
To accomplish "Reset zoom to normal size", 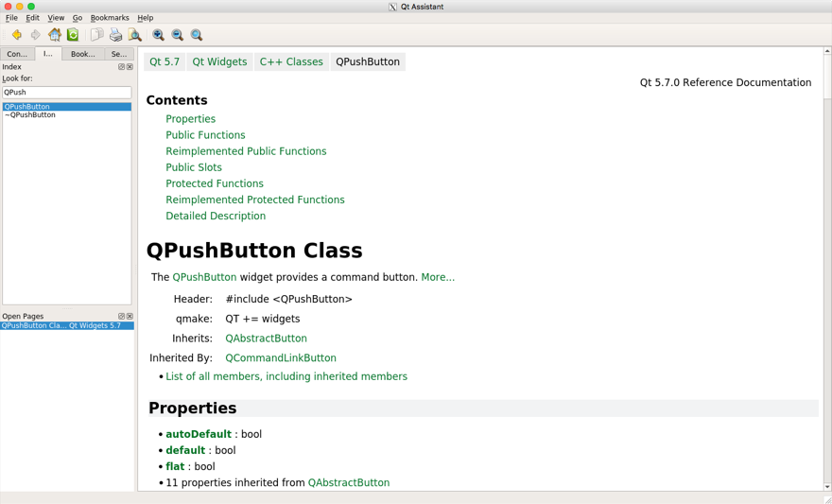I will (197, 35).
